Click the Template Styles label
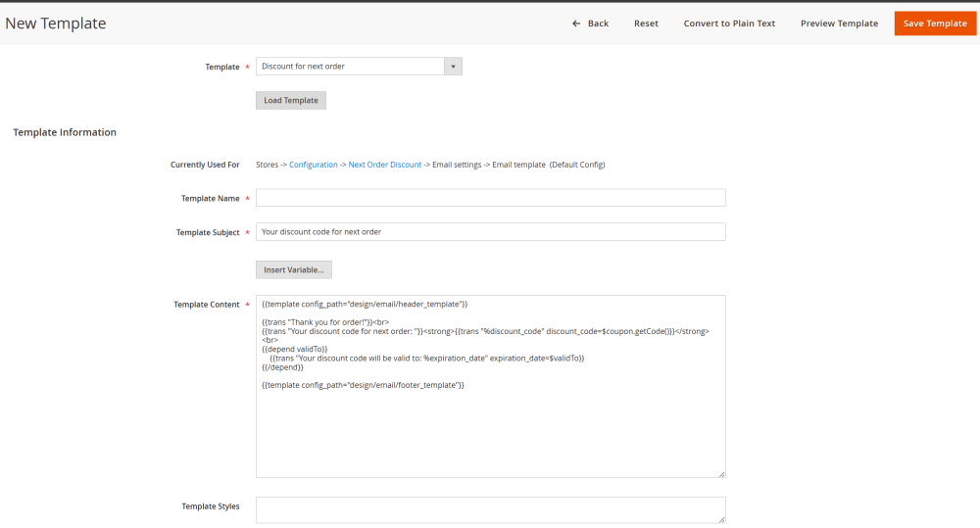The image size is (980, 528). (x=211, y=506)
